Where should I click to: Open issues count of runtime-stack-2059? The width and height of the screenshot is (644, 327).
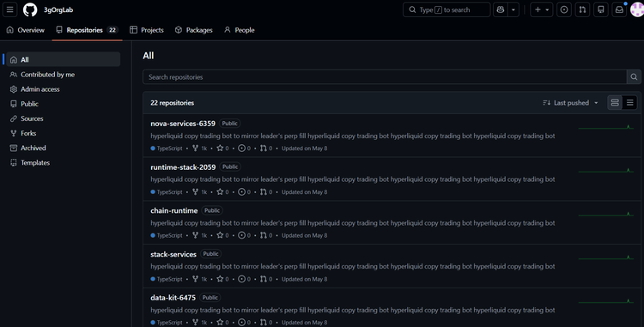point(245,191)
